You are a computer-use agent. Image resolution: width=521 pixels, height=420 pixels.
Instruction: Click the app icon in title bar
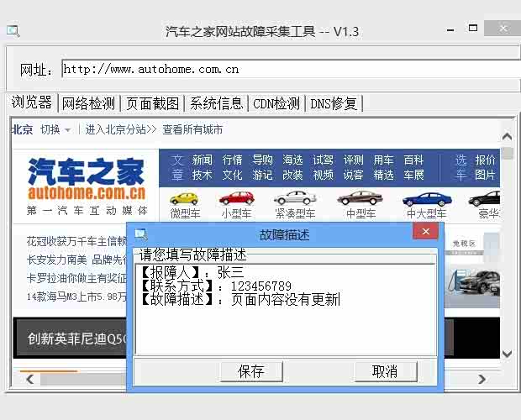point(13,31)
